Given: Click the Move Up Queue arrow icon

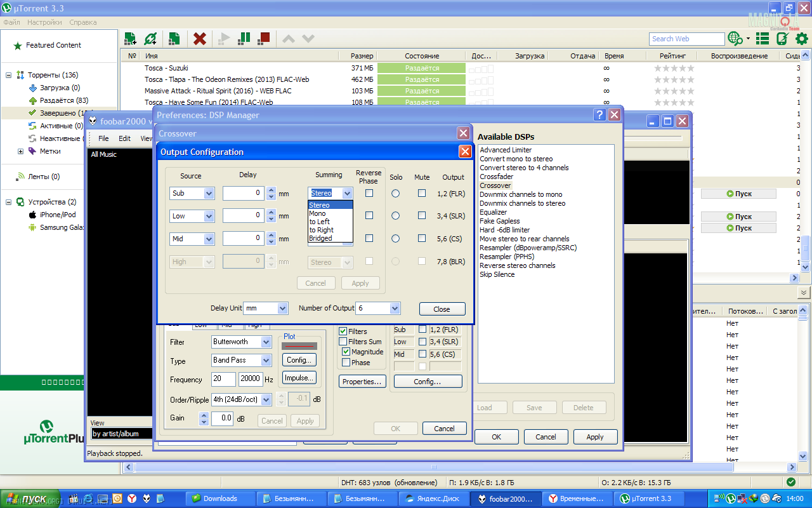Looking at the screenshot, I should pyautogui.click(x=289, y=39).
